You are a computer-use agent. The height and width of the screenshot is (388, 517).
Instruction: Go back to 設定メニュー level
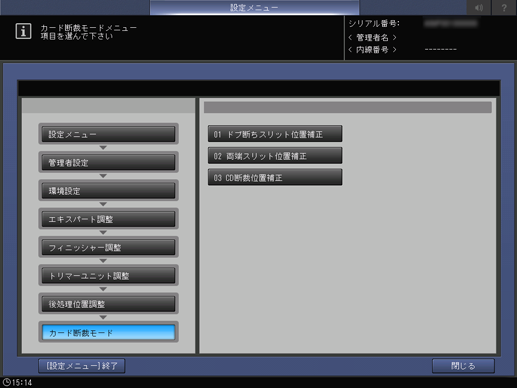tap(108, 134)
